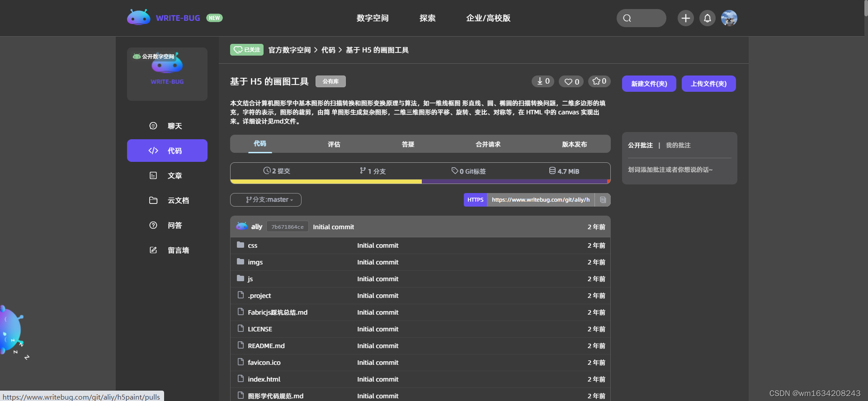The image size is (868, 401).
Task: Click the yellow language bar segment
Action: click(326, 182)
